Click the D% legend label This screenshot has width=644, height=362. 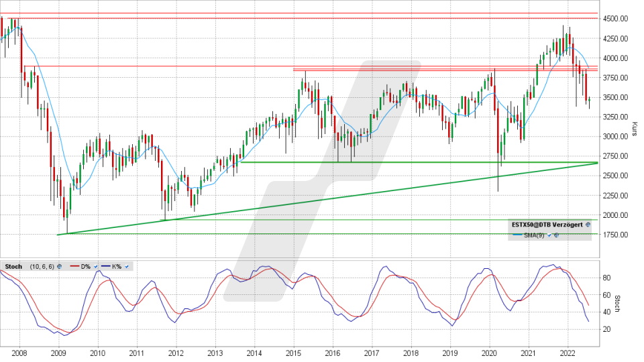(85, 266)
